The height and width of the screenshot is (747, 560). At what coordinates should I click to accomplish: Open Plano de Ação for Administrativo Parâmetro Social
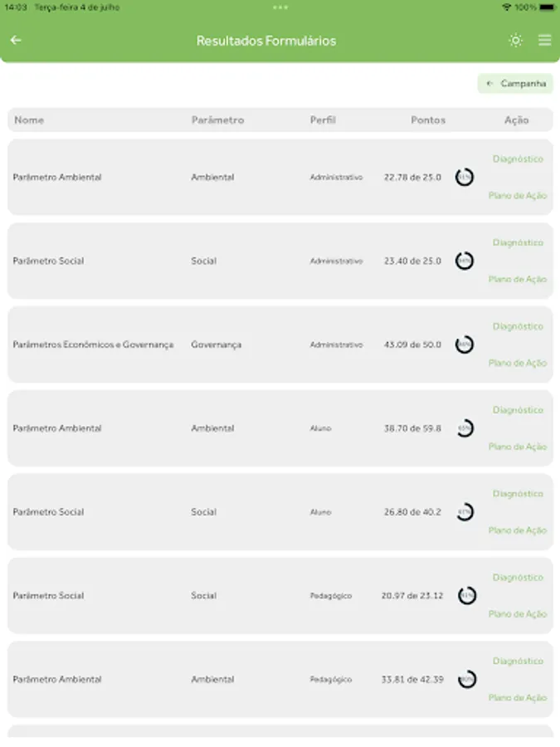tap(518, 280)
